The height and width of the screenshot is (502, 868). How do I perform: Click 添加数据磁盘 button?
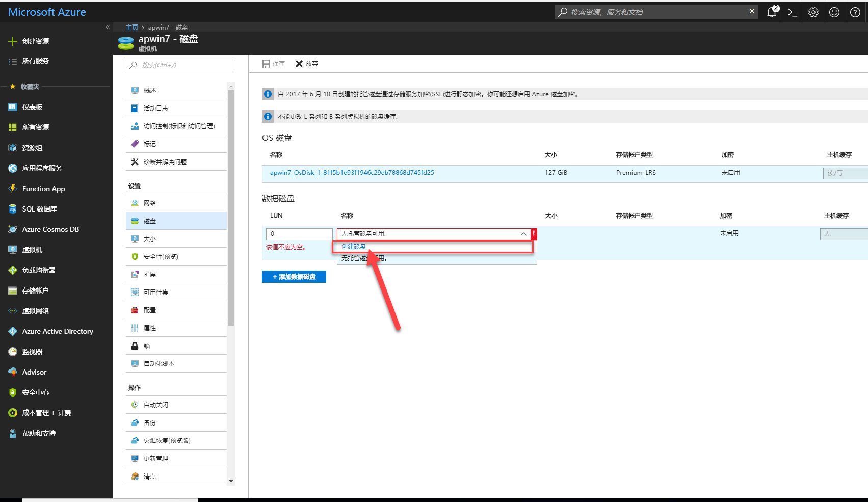[x=294, y=277]
